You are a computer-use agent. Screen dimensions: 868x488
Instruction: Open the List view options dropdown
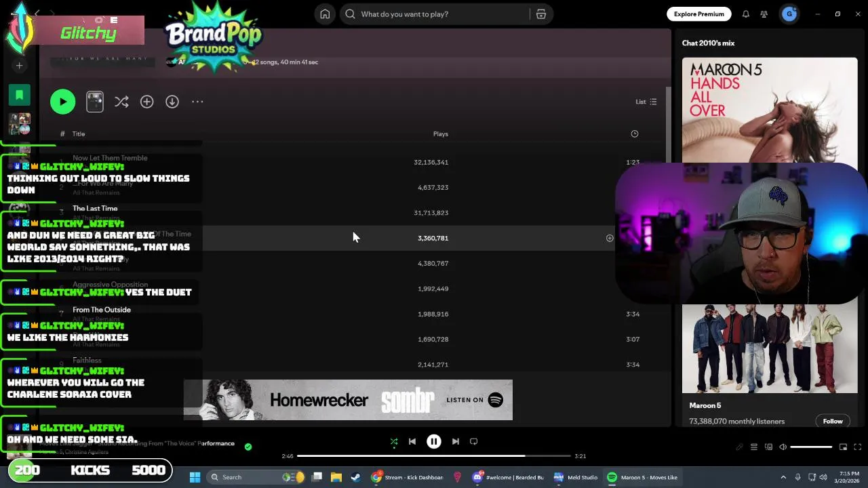point(646,102)
